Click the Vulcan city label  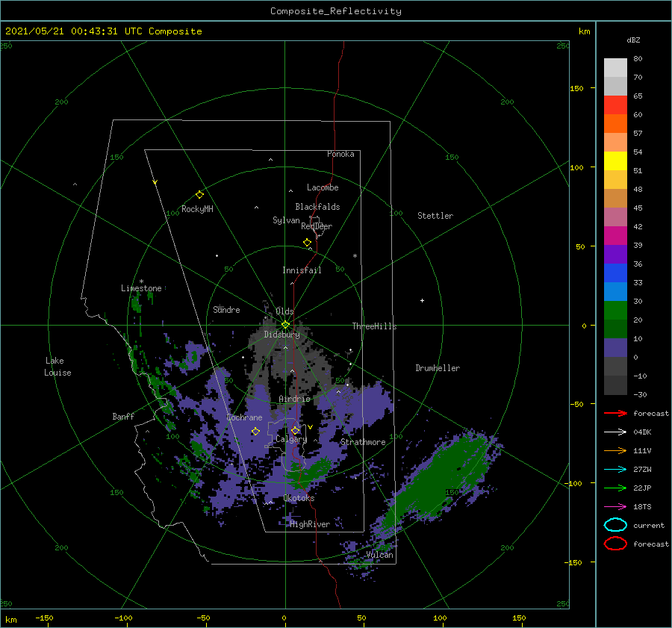[x=380, y=555]
